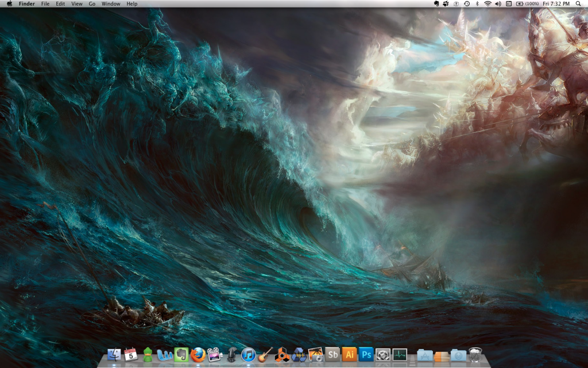Click the Growl paw menu bar icon
Screen dimensions: 588x368
pyautogui.click(x=446, y=4)
